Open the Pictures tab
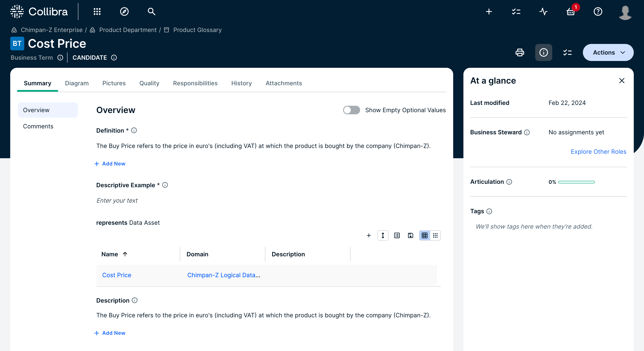The image size is (644, 351). tap(114, 83)
